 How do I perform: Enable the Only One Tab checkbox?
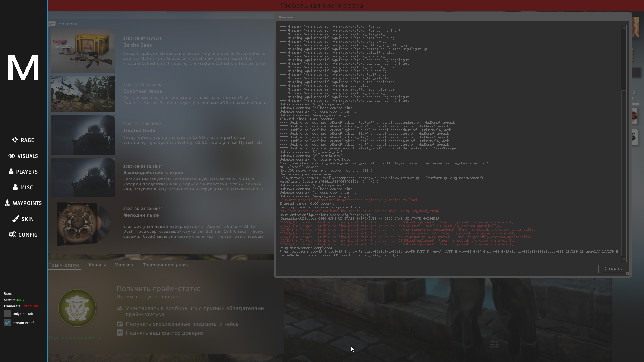(7, 314)
